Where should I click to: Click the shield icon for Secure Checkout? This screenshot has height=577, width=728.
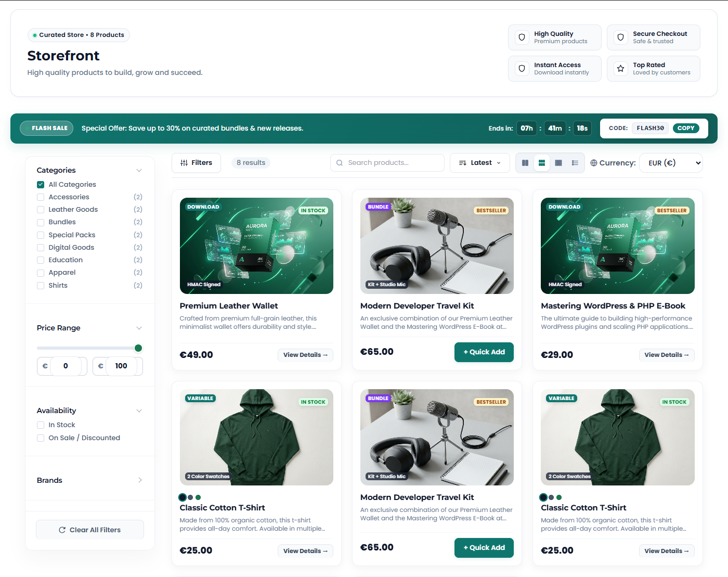pyautogui.click(x=620, y=37)
